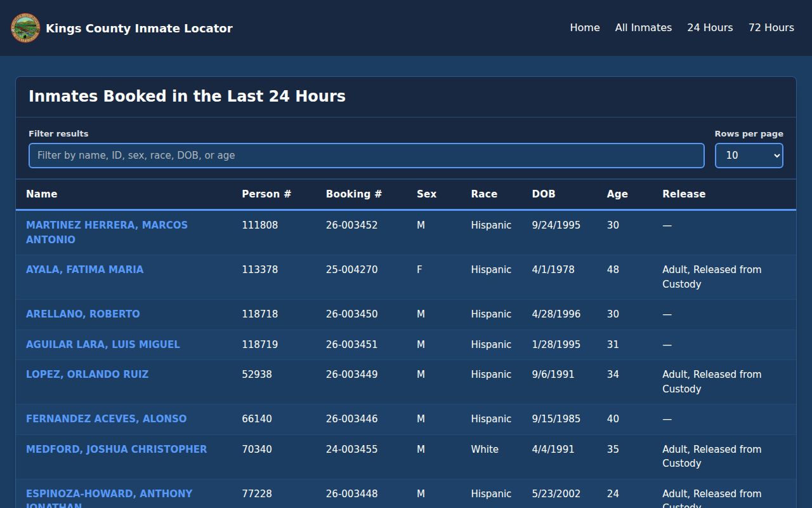This screenshot has width=812, height=508.
Task: Open FERNANDEZ ACEVES, ALONSO inmate record
Action: [107, 419]
